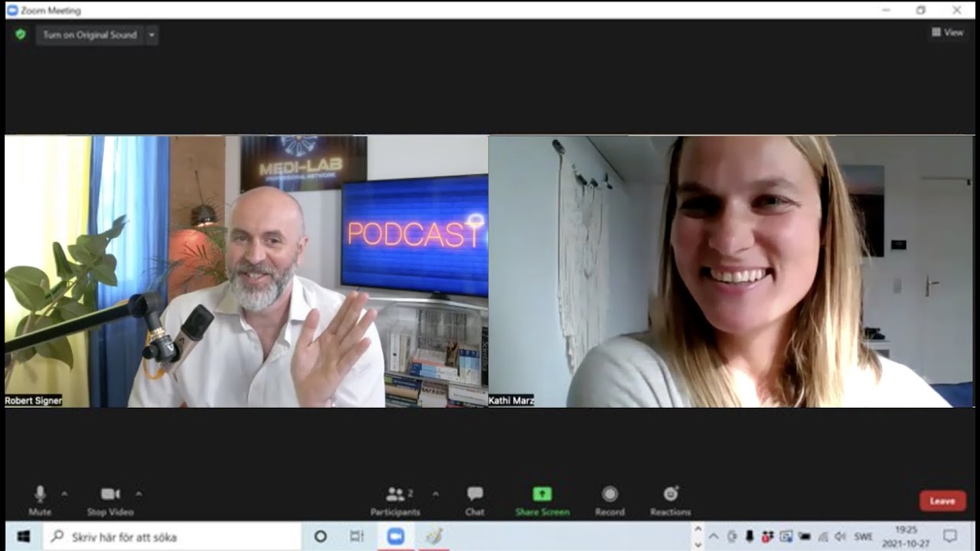Open Zoom from the Windows taskbar
The image size is (980, 551).
[396, 536]
